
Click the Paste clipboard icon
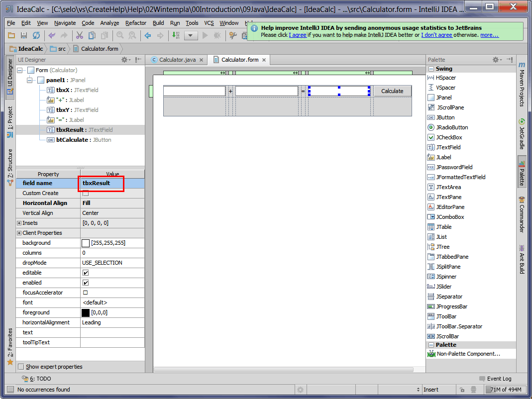(105, 35)
